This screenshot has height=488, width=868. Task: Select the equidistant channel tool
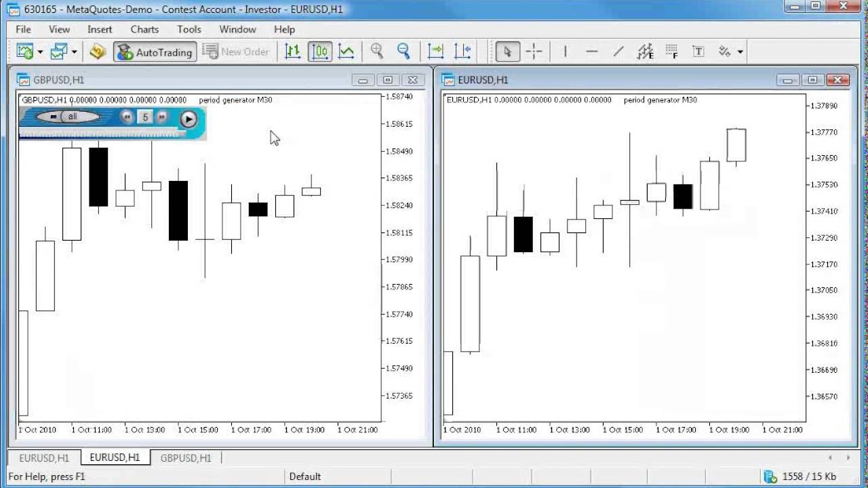(x=645, y=52)
